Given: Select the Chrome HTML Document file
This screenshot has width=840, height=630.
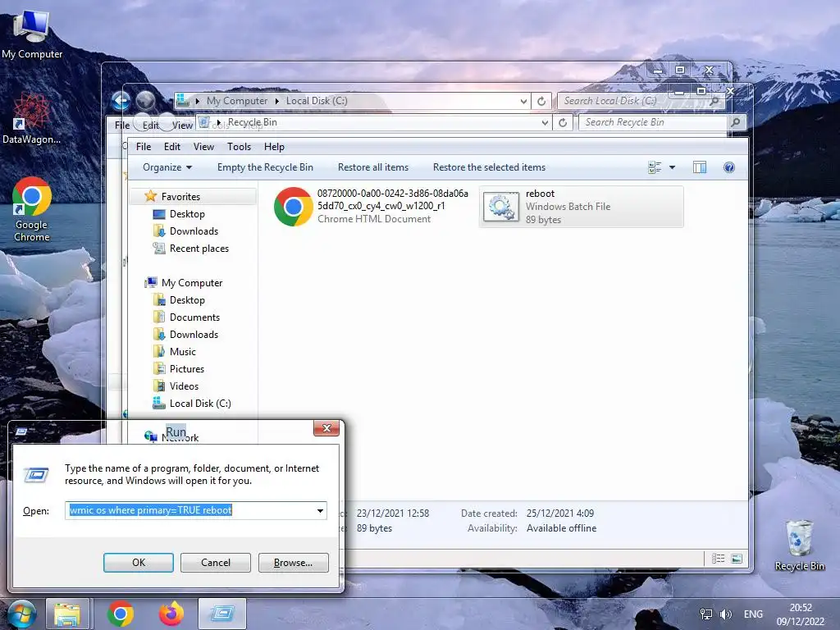Looking at the screenshot, I should (372, 206).
